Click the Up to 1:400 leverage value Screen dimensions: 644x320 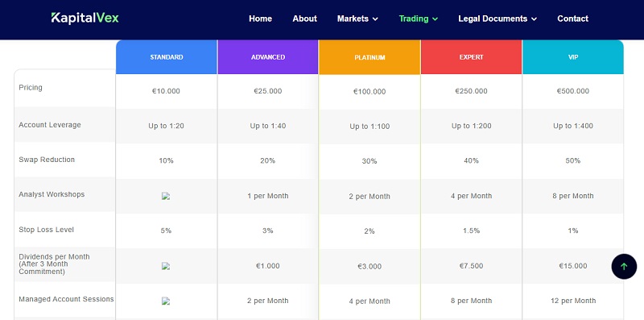pos(573,126)
